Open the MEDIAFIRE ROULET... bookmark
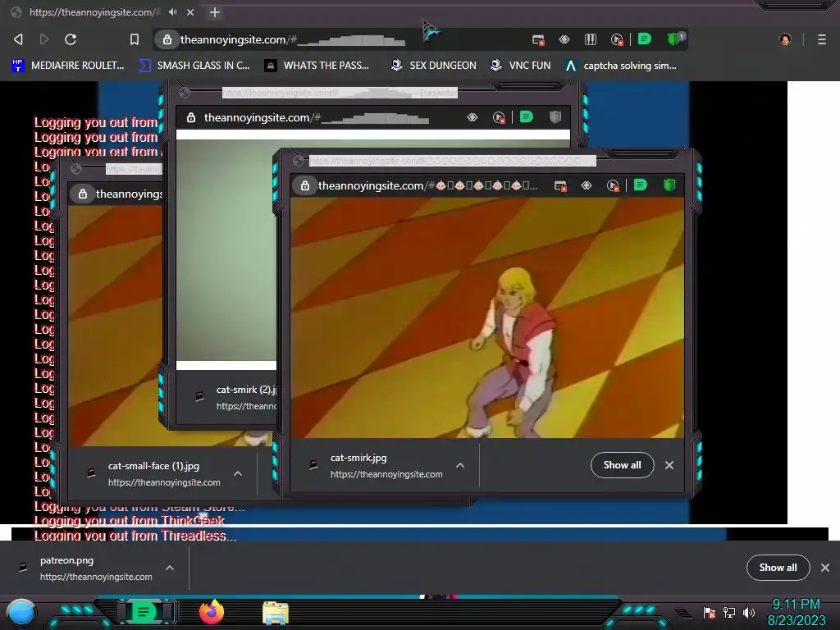Image resolution: width=840 pixels, height=630 pixels. pyautogui.click(x=68, y=66)
